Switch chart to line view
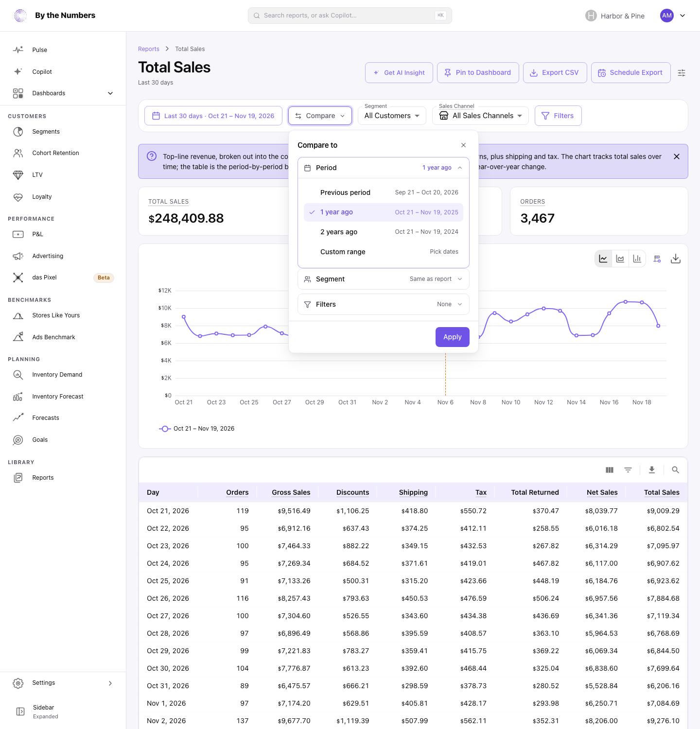 (603, 259)
